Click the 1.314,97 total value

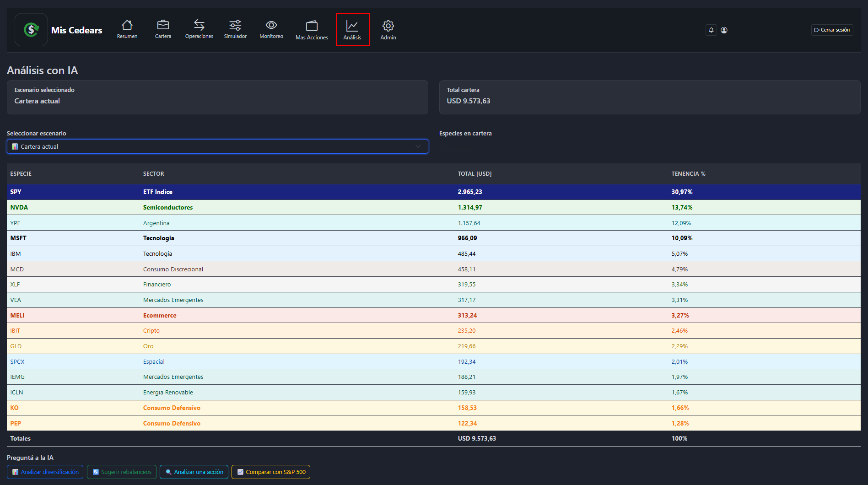click(x=469, y=207)
